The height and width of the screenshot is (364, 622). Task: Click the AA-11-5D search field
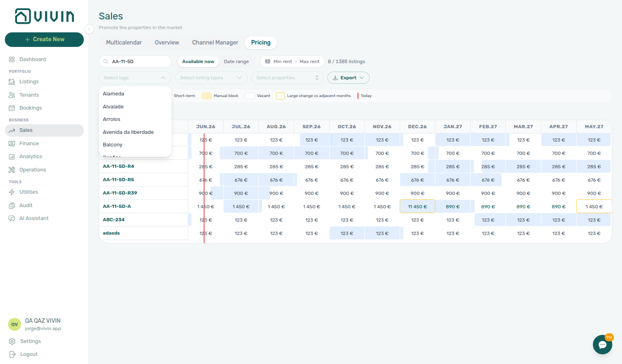click(135, 61)
